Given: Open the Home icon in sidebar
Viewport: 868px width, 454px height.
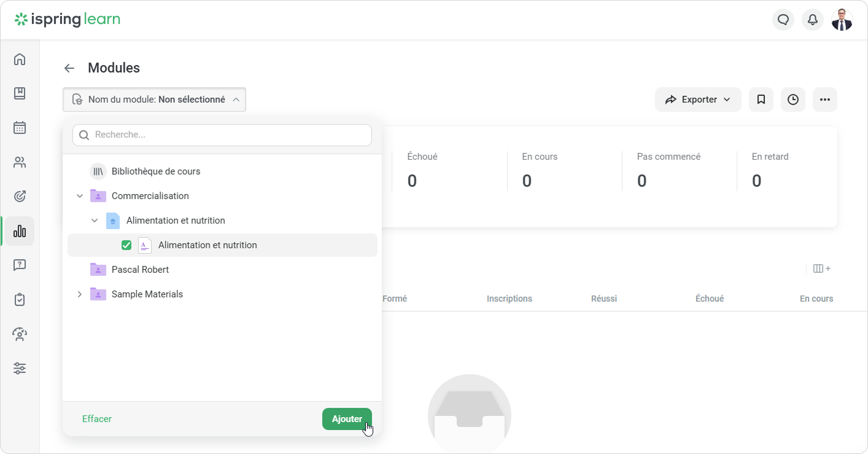Looking at the screenshot, I should point(20,59).
